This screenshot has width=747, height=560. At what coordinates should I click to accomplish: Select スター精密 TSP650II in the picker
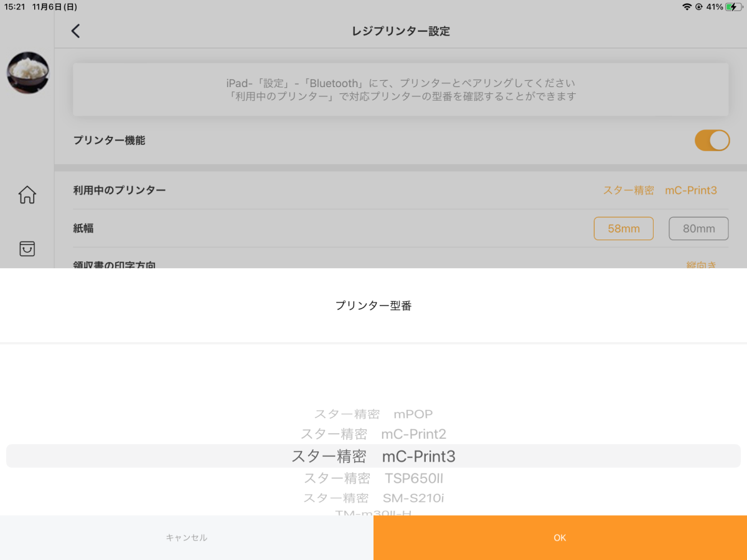(374, 478)
